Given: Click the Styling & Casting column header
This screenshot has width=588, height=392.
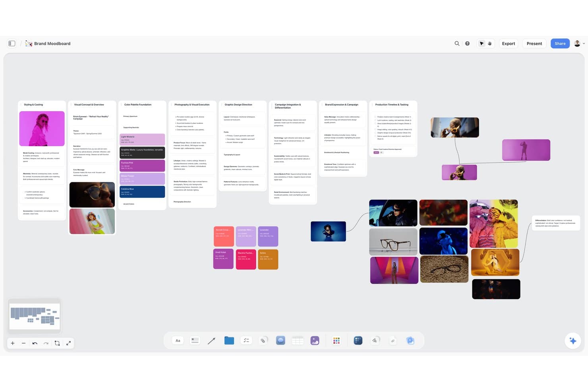Looking at the screenshot, I should point(33,105).
